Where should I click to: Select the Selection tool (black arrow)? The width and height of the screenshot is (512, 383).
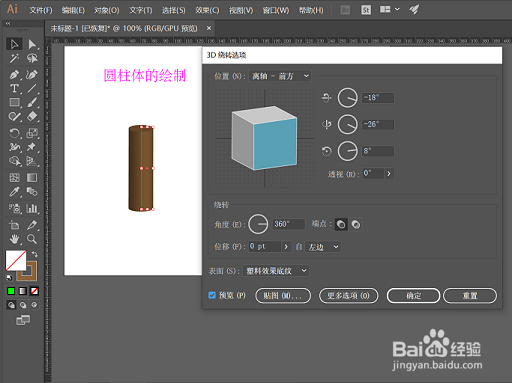pyautogui.click(x=14, y=44)
